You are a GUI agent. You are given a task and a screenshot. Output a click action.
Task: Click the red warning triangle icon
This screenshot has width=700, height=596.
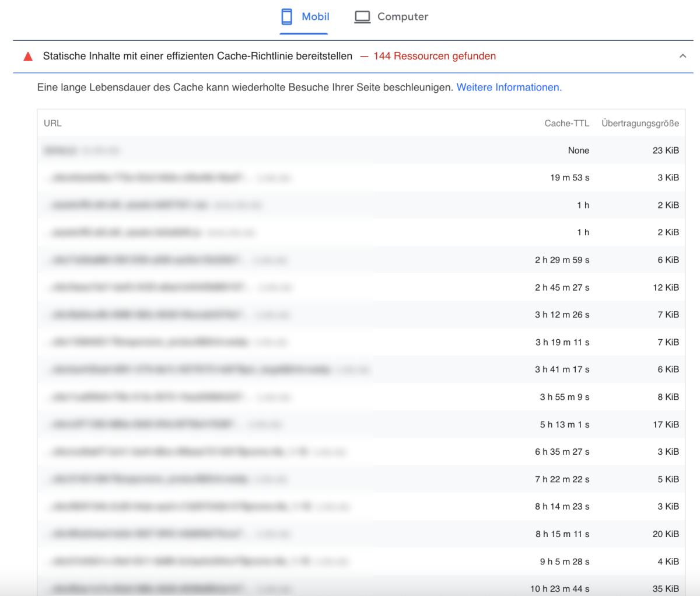(28, 57)
